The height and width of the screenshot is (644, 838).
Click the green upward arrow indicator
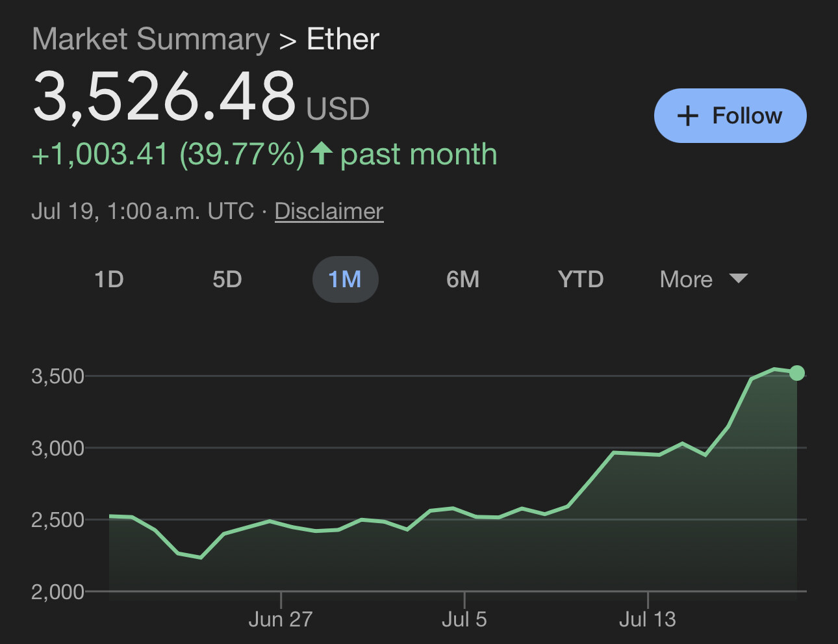[x=322, y=153]
